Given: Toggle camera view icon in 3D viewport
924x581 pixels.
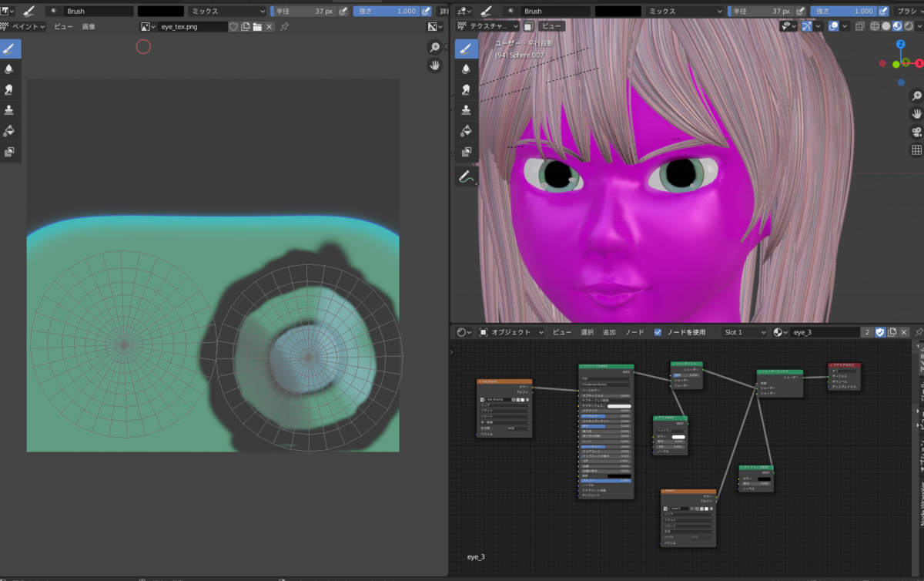Looking at the screenshot, I should 916,131.
